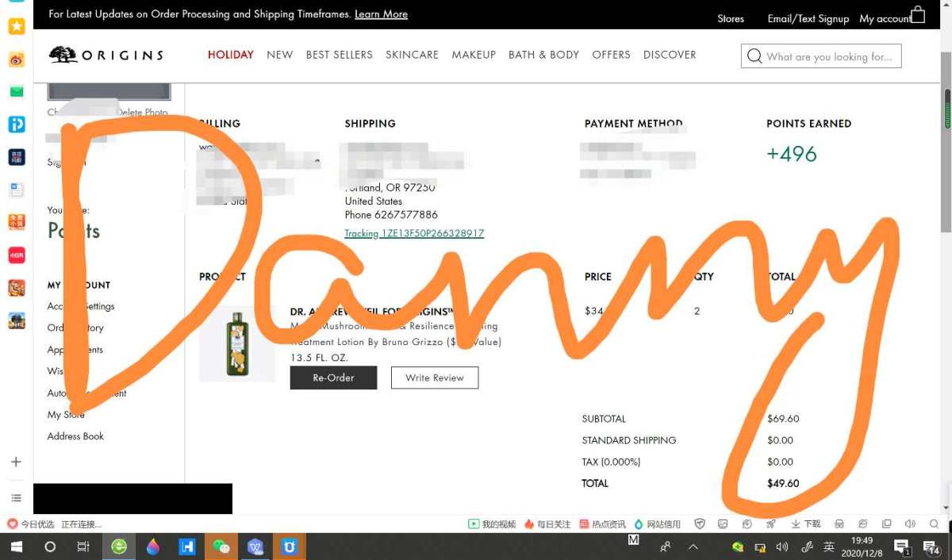Open the Weibo icon in browser sidebar
Image resolution: width=952 pixels, height=560 pixels.
[x=17, y=59]
